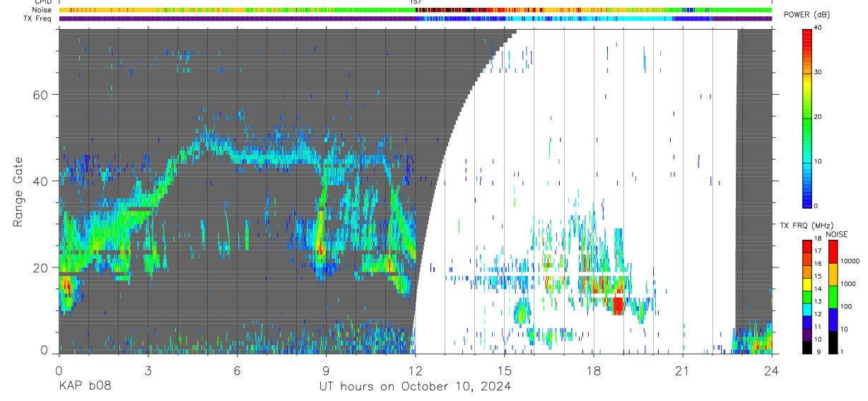Click the 157 CPID value above the plot
Screen dimensions: 868x401
416,2
